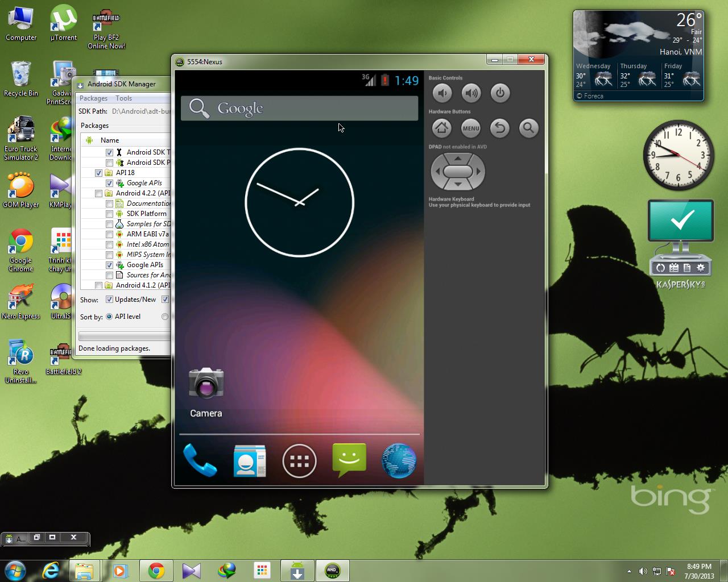Tap the battery indicator in Android status bar

[385, 80]
